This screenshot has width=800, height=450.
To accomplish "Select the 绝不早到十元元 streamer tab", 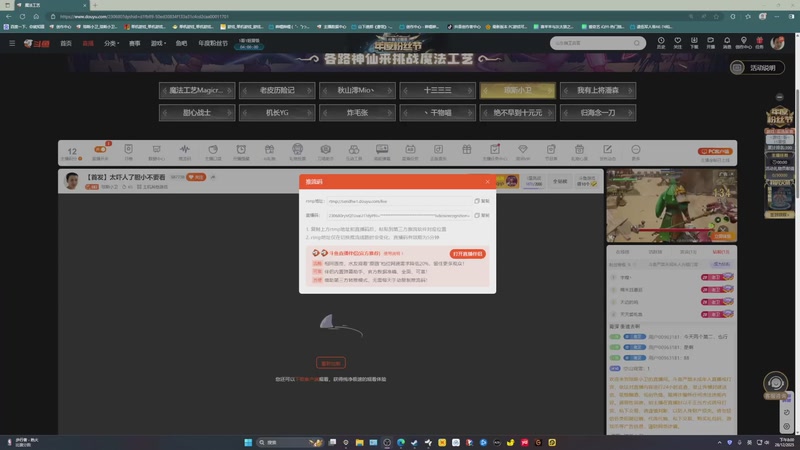I will [518, 113].
